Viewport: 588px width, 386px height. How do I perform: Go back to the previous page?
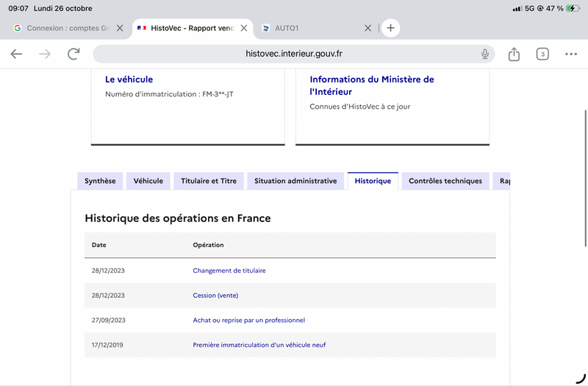16,54
